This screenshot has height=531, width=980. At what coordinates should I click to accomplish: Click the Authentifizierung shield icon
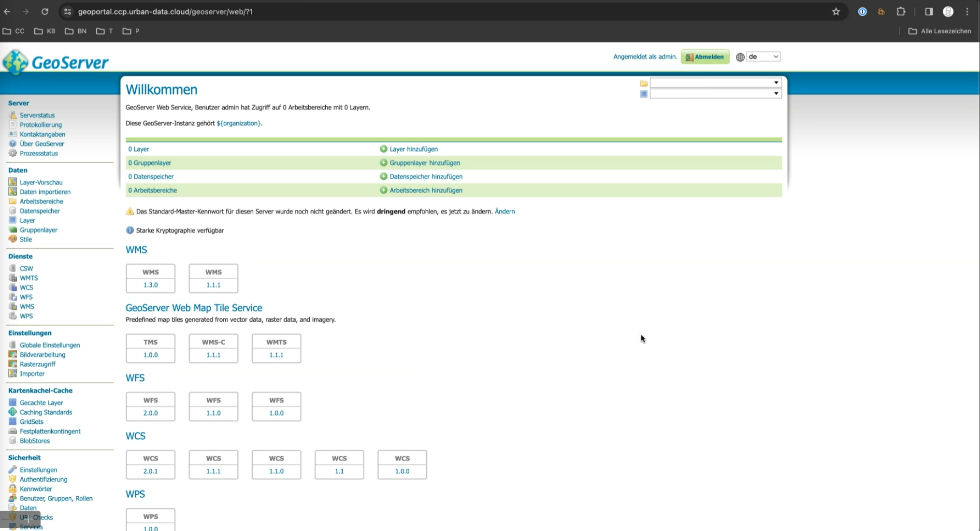click(13, 479)
